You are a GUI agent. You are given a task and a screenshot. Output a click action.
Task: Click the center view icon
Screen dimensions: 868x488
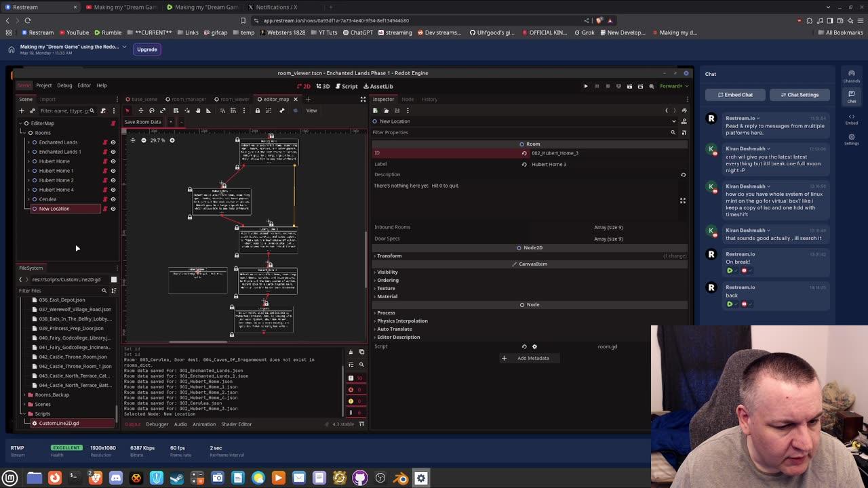132,140
